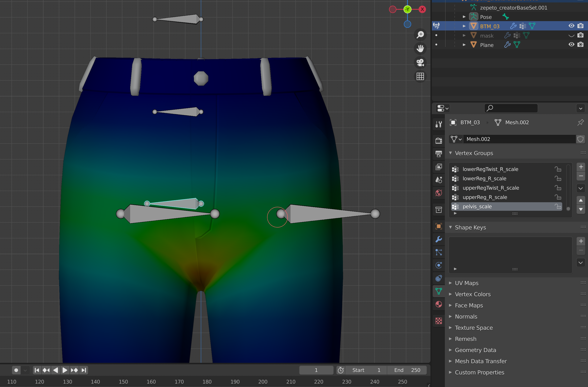Click the pan view hand icon

coord(420,49)
